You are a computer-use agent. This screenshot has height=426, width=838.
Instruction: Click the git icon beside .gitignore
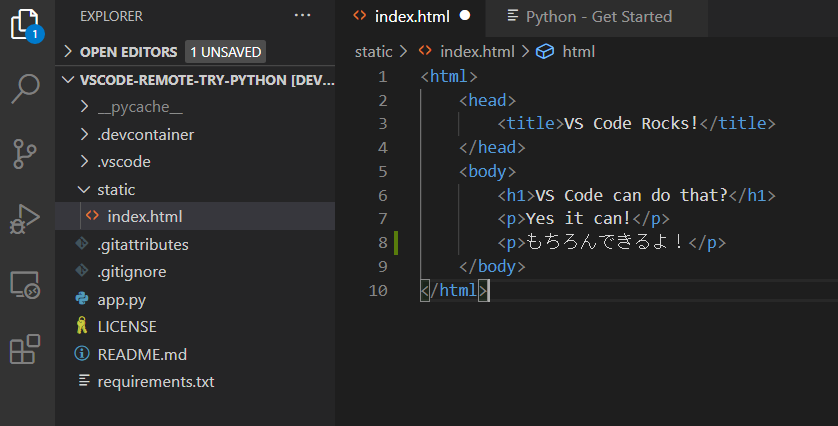[82, 271]
